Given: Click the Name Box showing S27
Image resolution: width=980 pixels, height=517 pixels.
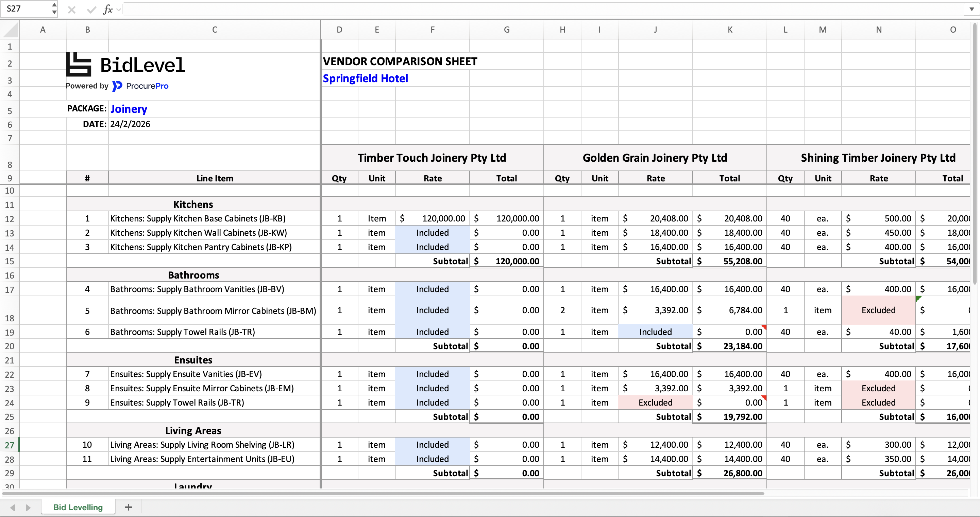Looking at the screenshot, I should (25, 8).
